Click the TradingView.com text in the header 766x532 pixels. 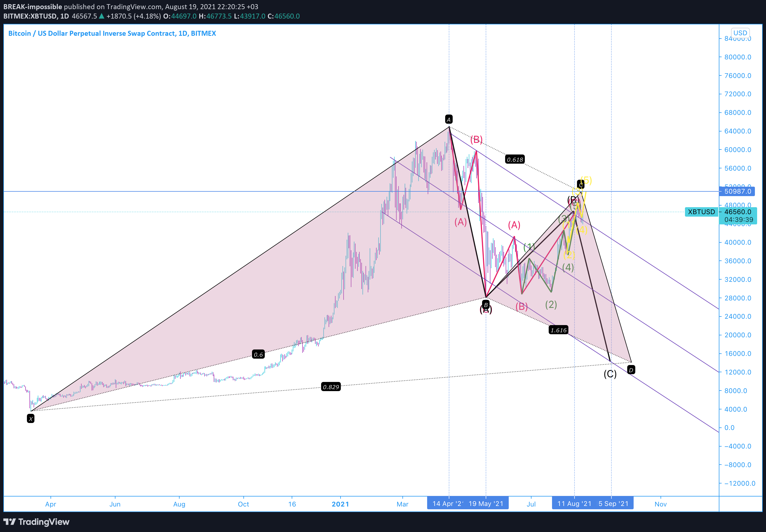point(134,7)
